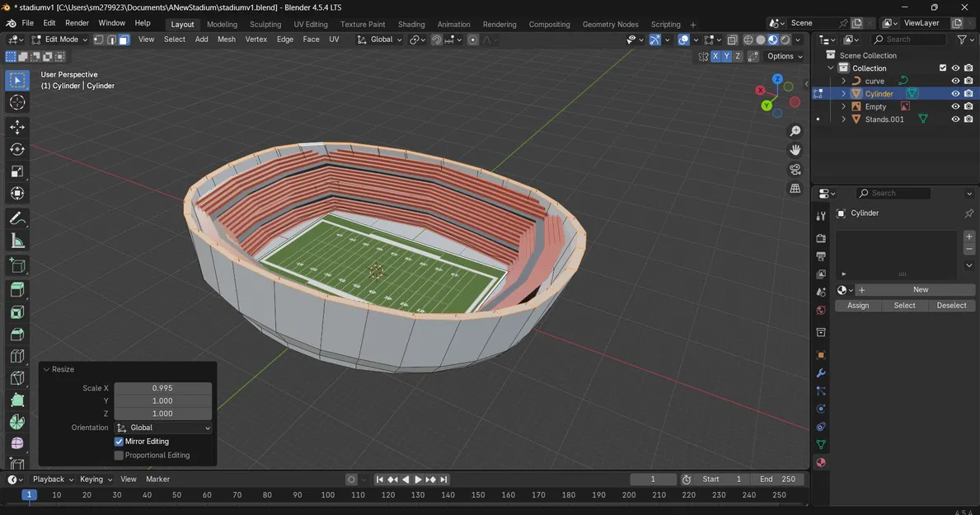This screenshot has width=980, height=515.
Task: Toggle visibility of the Stands.001 object
Action: point(954,119)
